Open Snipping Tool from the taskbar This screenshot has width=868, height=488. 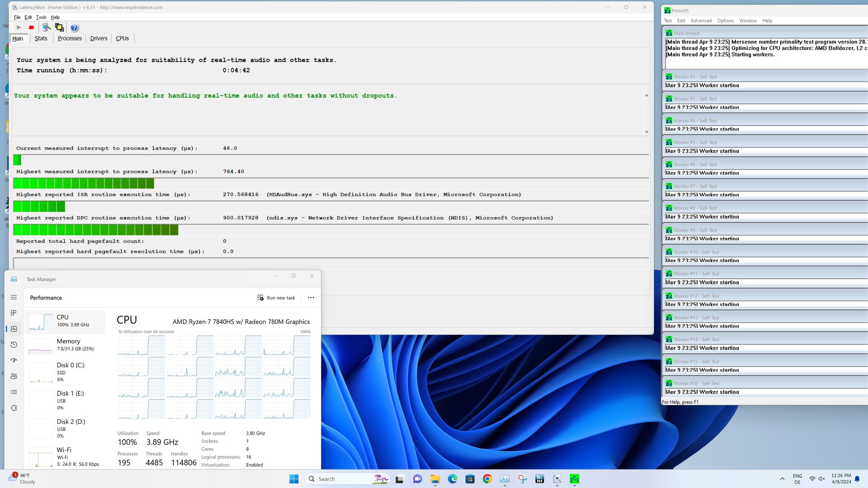[x=522, y=479]
